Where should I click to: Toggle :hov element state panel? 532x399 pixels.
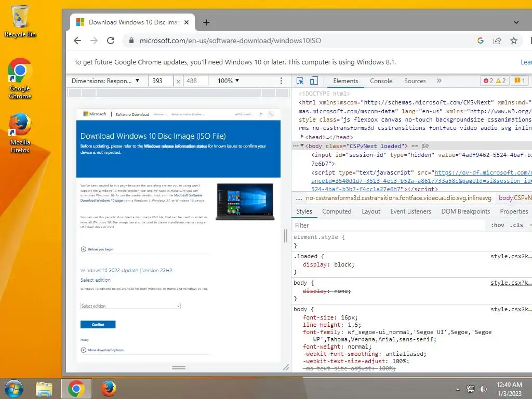tap(497, 225)
